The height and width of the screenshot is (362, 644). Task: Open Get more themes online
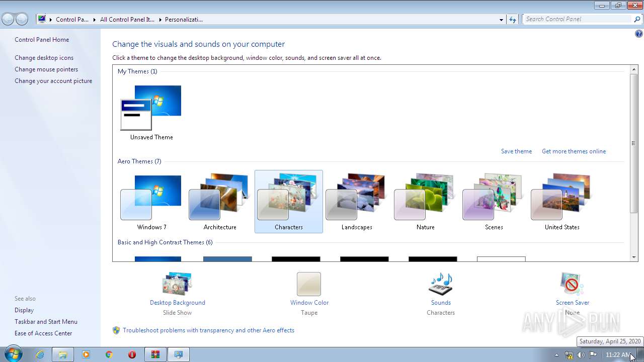point(574,151)
